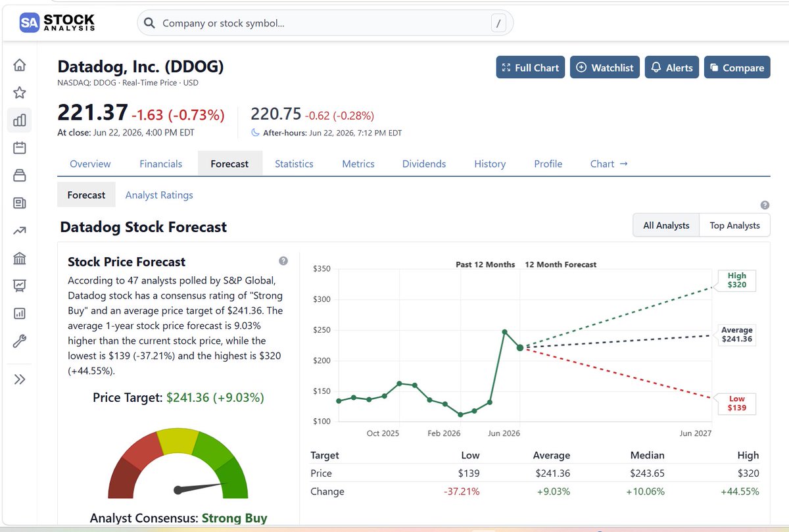
Task: Click the moon after-hours icon
Action: point(256,132)
